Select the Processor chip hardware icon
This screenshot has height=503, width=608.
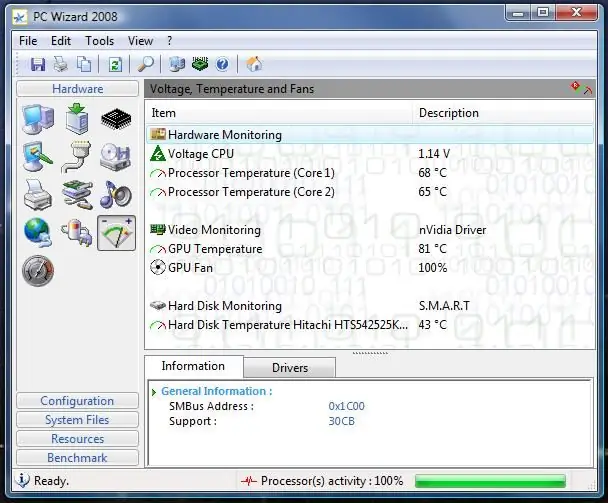[x=116, y=119]
